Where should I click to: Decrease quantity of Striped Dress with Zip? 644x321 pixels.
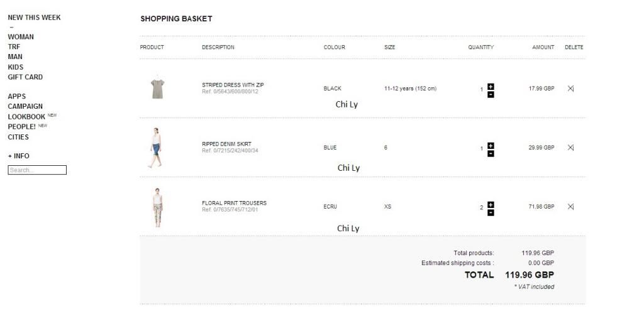click(491, 94)
